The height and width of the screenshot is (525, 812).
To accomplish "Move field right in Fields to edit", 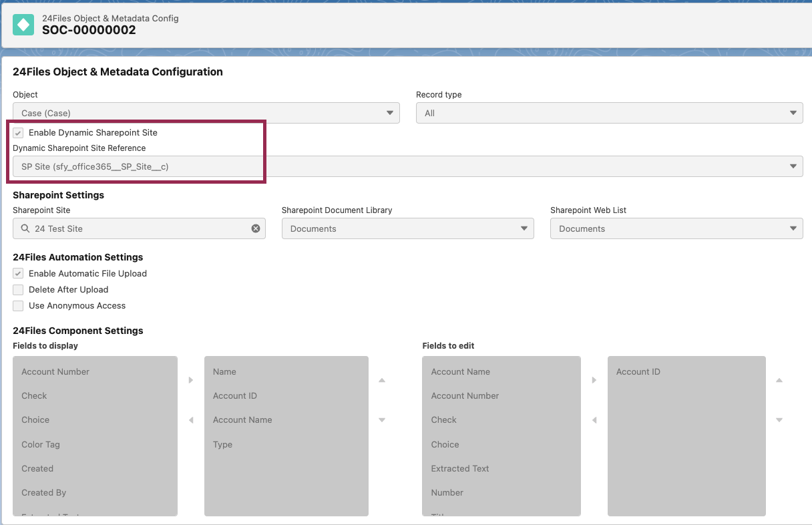I will tap(594, 380).
